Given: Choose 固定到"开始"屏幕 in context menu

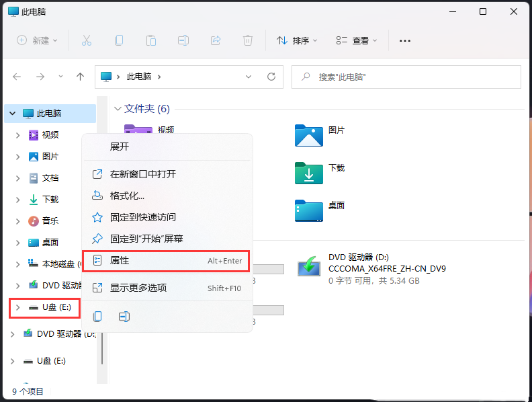Looking at the screenshot, I should pyautogui.click(x=167, y=239).
